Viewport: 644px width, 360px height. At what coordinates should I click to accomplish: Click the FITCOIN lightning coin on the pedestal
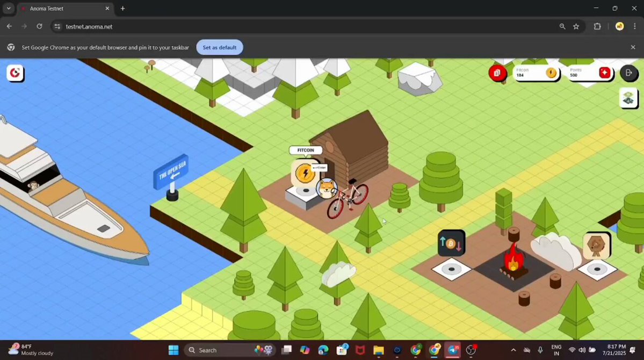[x=305, y=174]
